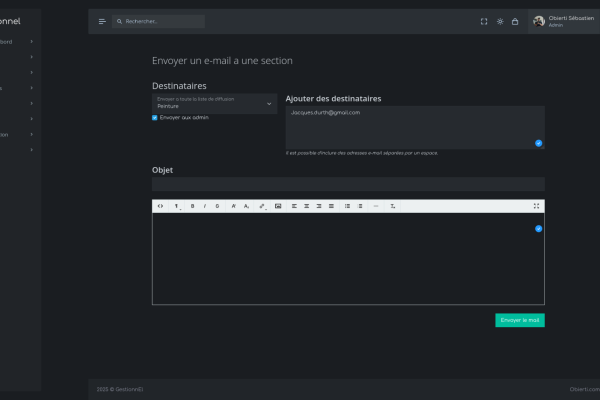
Task: Open paragraph format dropdown in editor
Action: coord(178,206)
